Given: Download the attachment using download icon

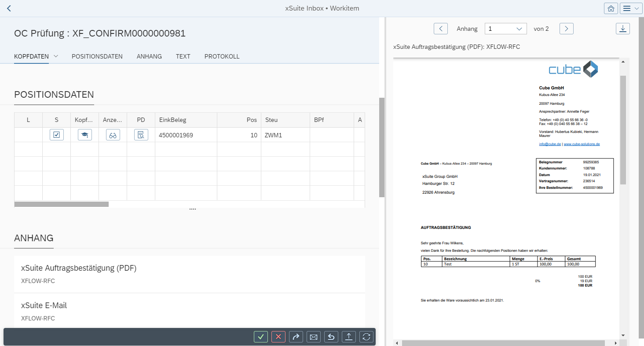Looking at the screenshot, I should point(622,29).
